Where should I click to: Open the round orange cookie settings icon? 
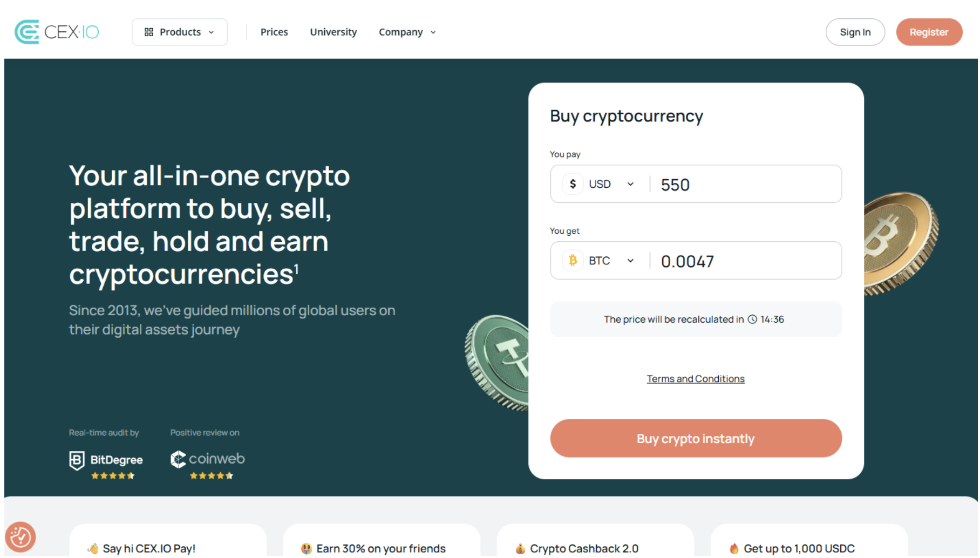(x=21, y=537)
